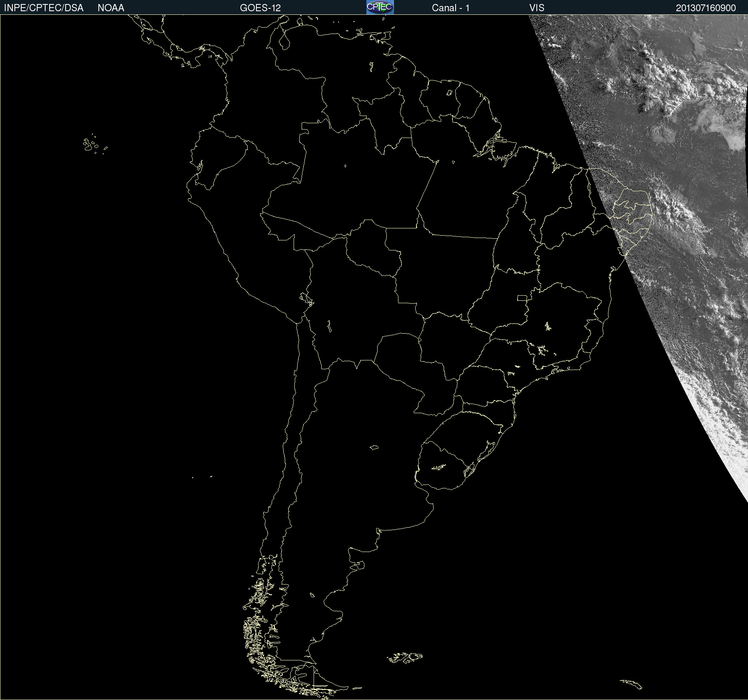Image resolution: width=748 pixels, height=700 pixels.
Task: Click the Canal - 1 label
Action: pos(450,8)
